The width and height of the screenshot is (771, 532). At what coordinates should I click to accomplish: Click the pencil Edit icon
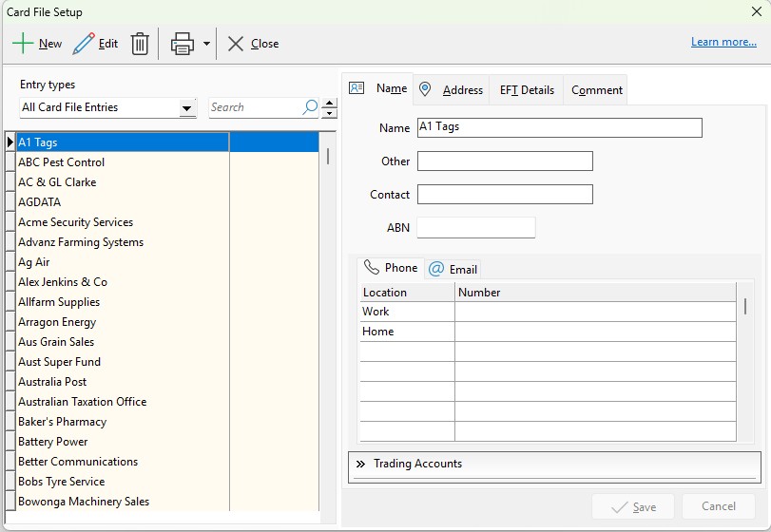(x=84, y=44)
